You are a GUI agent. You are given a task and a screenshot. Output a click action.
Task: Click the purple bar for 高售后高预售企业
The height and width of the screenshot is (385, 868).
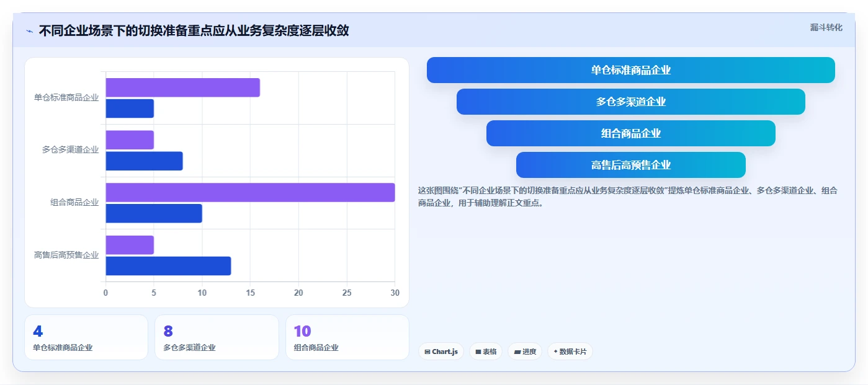click(130, 245)
